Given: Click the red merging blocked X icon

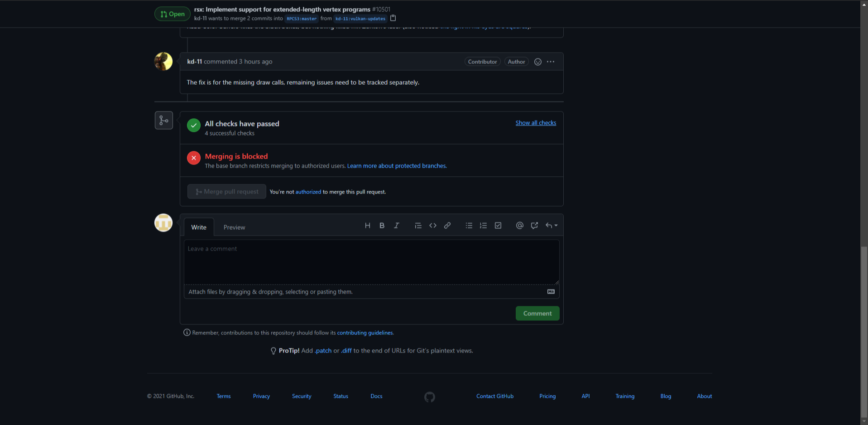Looking at the screenshot, I should tap(194, 158).
